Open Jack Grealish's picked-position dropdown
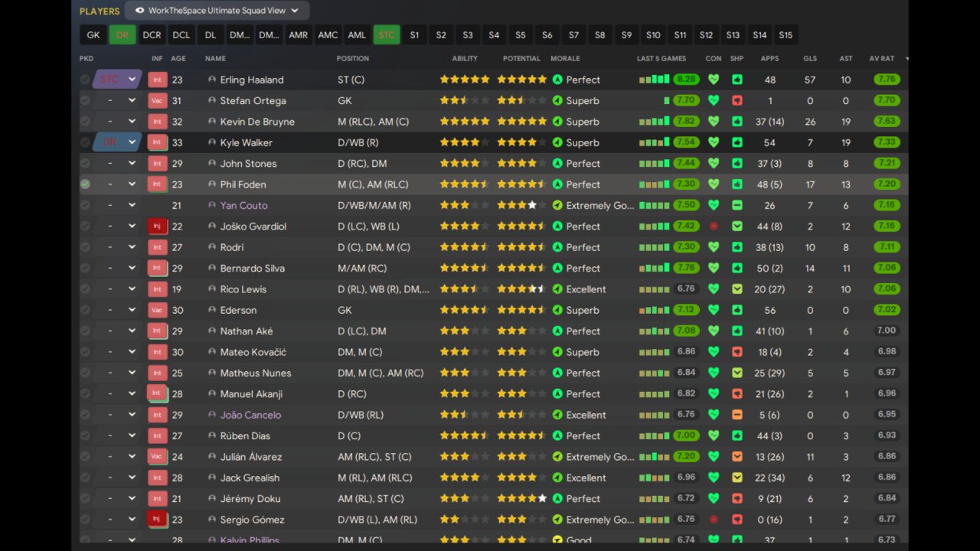 [117, 478]
